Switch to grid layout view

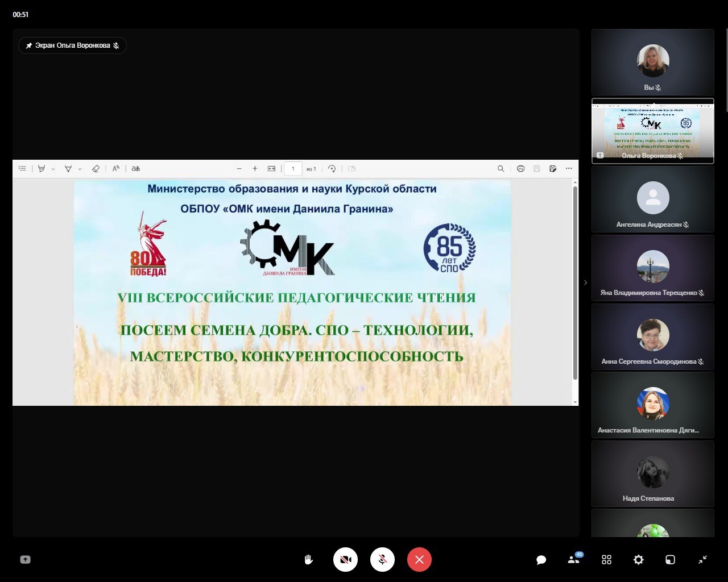pos(606,560)
